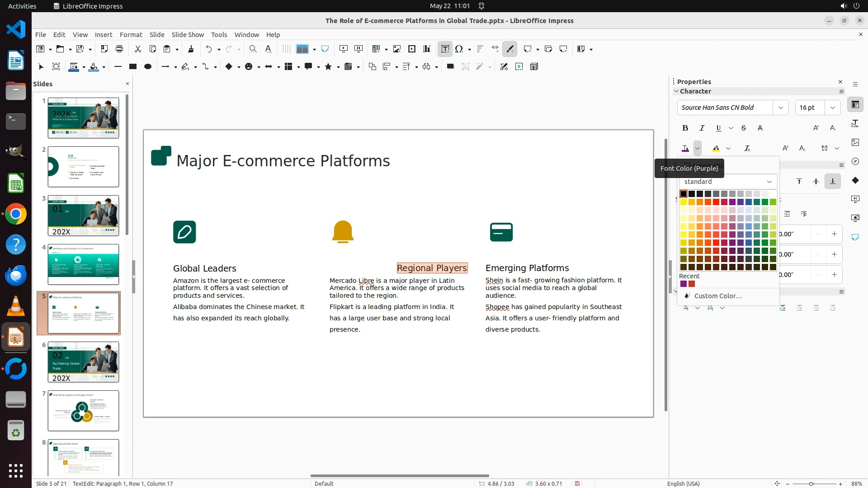Click the Insert Chart toolbar icon
The height and width of the screenshot is (488, 868).
point(427,49)
